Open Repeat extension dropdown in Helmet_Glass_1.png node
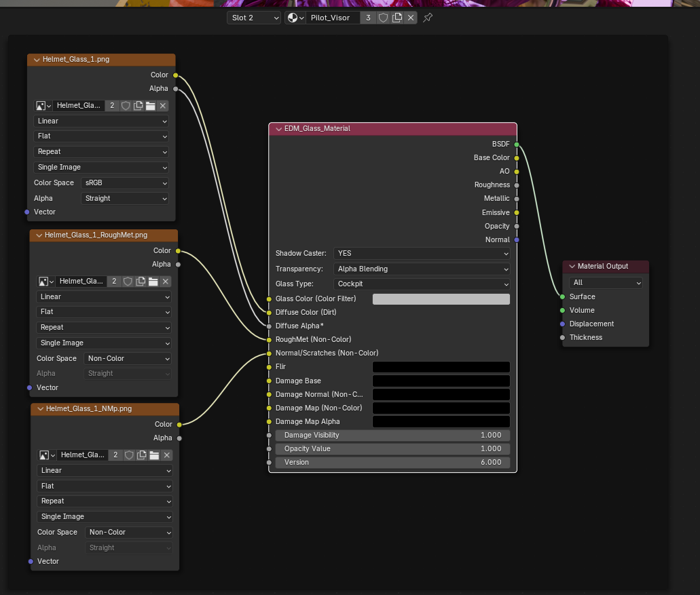Screen dimensions: 700x595 [x=102, y=152]
